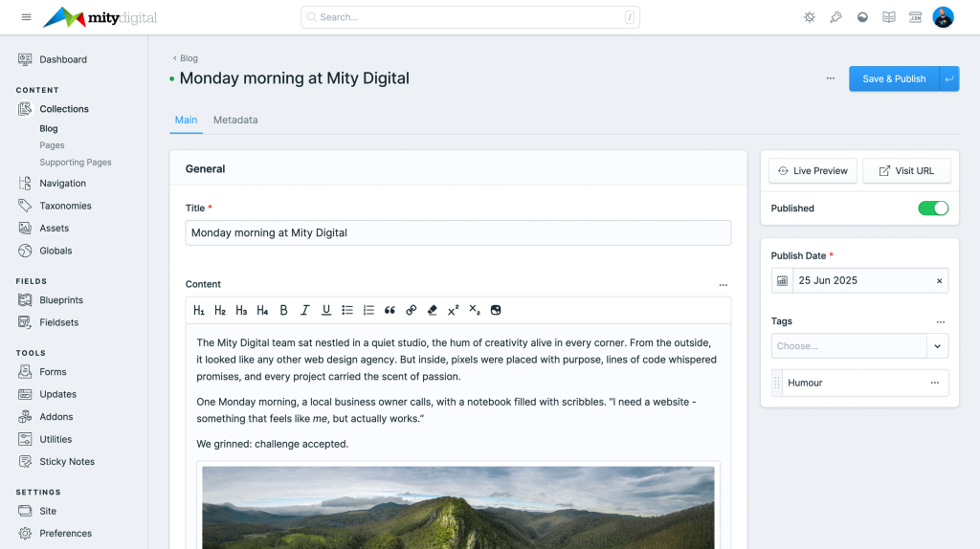This screenshot has width=980, height=549.
Task: Switch to the Metadata tab
Action: (235, 120)
